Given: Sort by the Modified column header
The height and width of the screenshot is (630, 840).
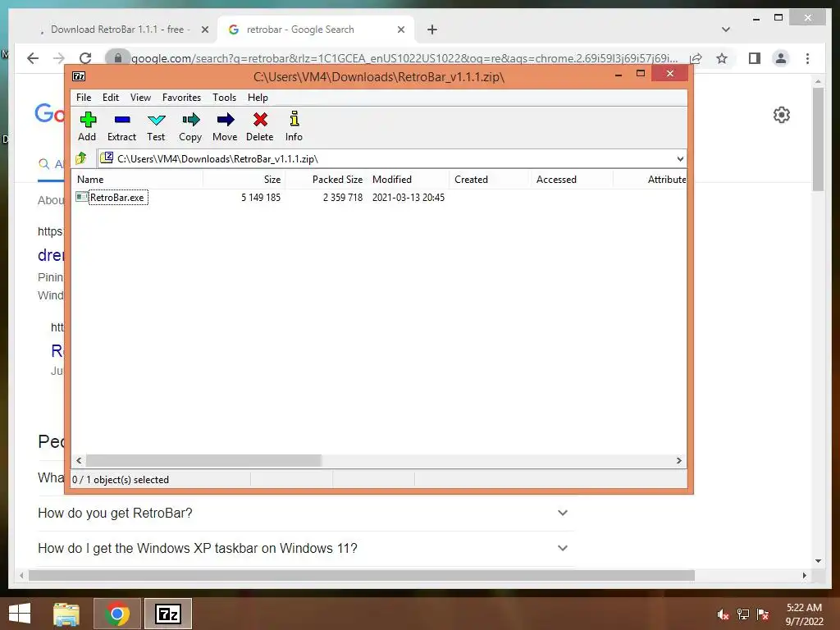Looking at the screenshot, I should click(409, 180).
